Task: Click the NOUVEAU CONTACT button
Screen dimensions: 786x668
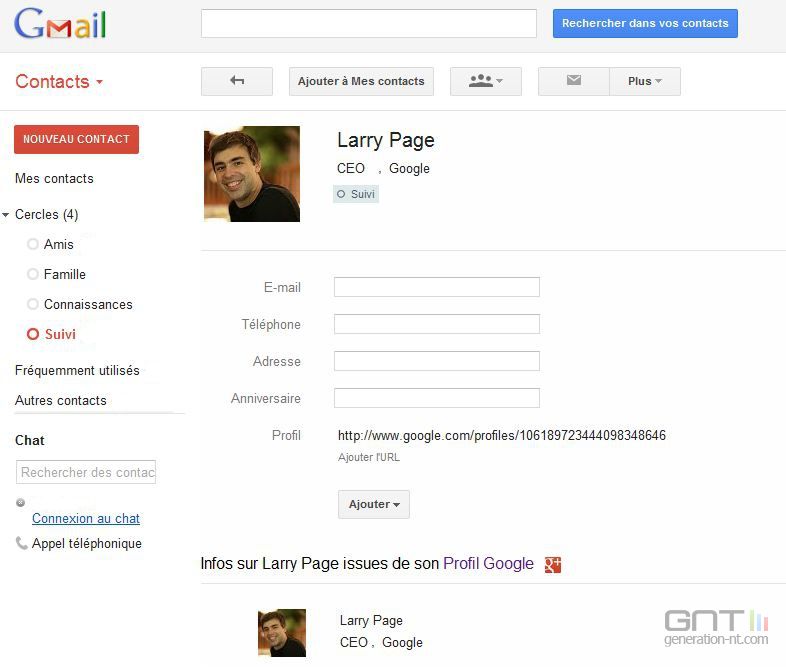Action: pyautogui.click(x=76, y=139)
